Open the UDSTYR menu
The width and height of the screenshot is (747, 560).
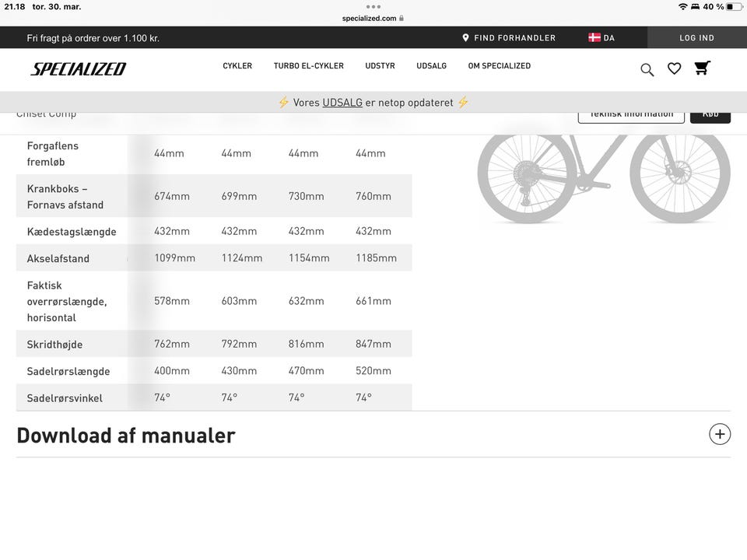[x=381, y=65]
